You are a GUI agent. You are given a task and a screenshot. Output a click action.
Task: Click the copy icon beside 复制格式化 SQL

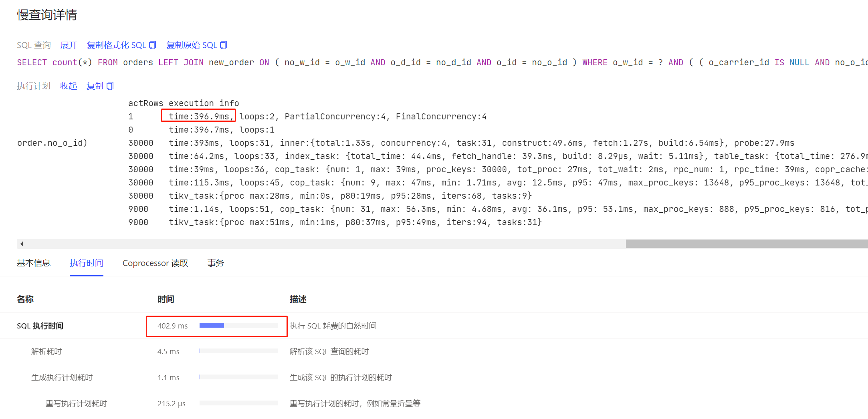[x=152, y=45]
